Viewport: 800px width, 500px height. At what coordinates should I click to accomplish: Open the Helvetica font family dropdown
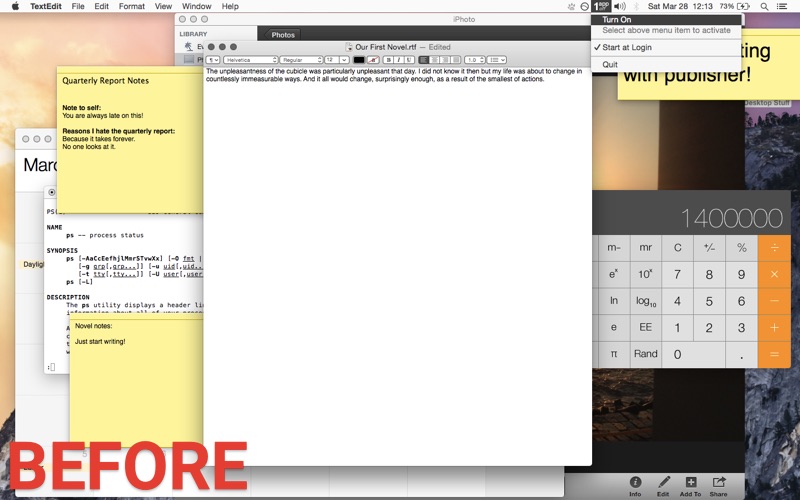tap(250, 60)
